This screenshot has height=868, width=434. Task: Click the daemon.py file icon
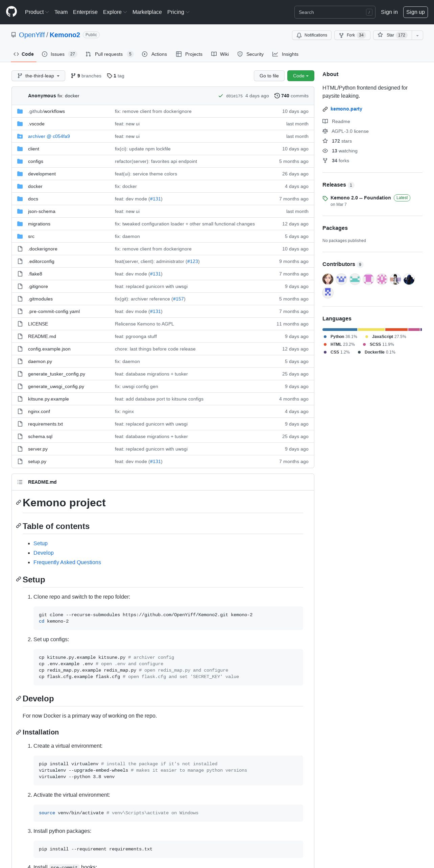(x=20, y=361)
